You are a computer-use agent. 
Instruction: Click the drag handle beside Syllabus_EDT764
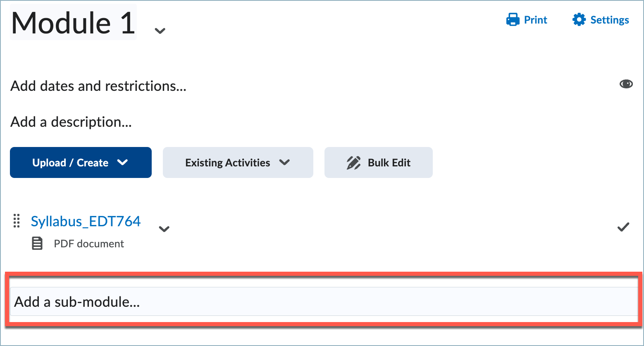click(17, 221)
